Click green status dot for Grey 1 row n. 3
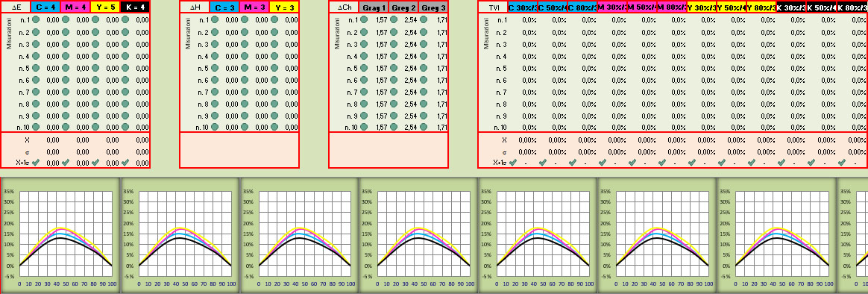 pyautogui.click(x=364, y=44)
